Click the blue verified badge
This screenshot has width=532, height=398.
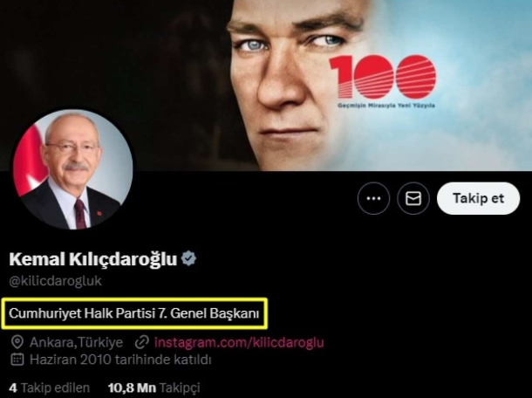click(x=188, y=258)
